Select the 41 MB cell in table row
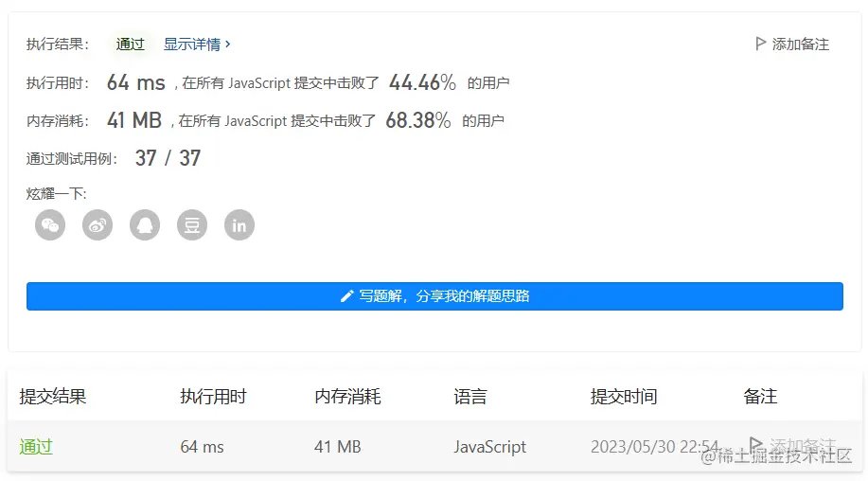 coord(338,447)
